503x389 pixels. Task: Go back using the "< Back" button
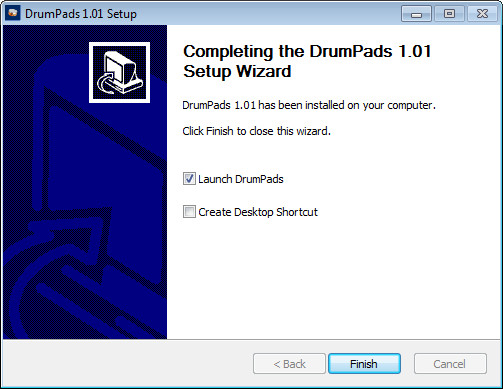click(x=289, y=364)
